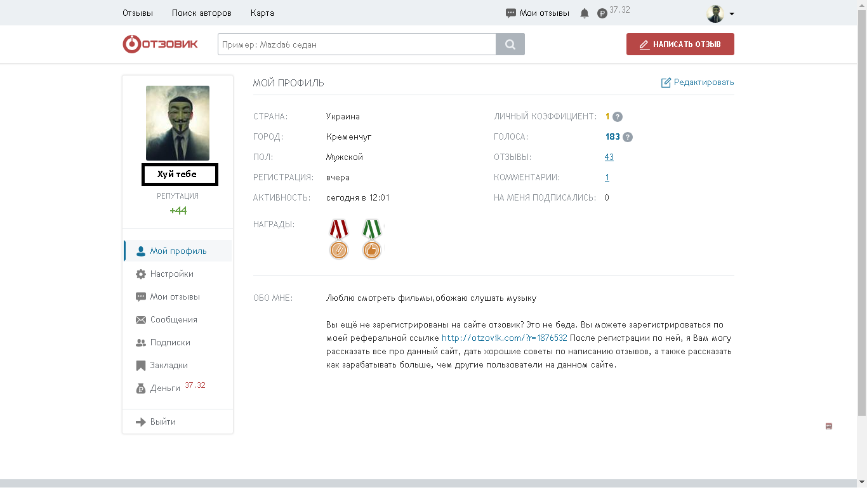Viewport: 867px width, 504px height.
Task: Click the Otzovik logo
Action: point(160,44)
